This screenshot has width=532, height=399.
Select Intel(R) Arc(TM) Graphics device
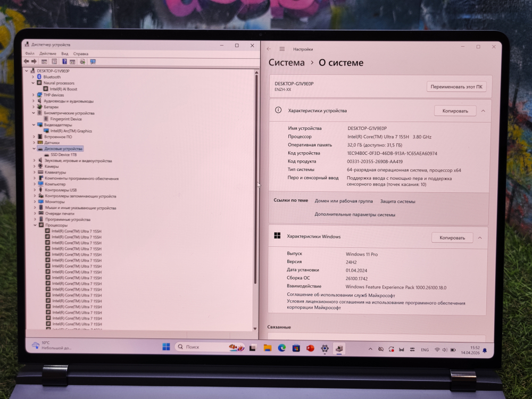pos(71,131)
